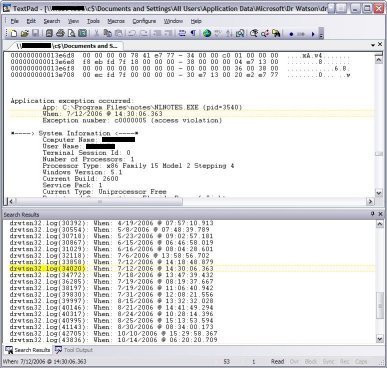This screenshot has height=368, width=387.
Task: Click the editor's vertical scrollbar up arrow
Action: 379,60
